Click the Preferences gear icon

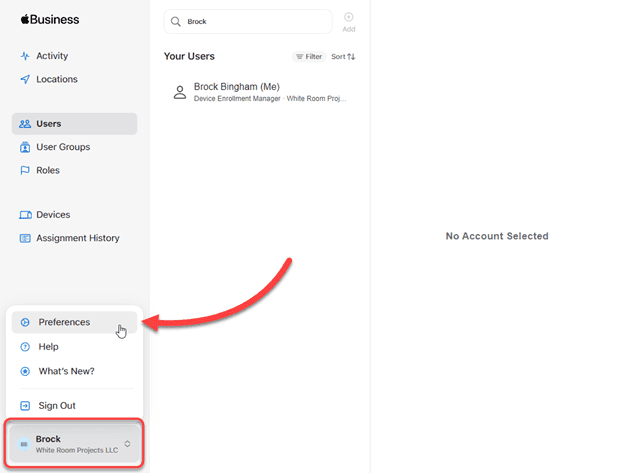tap(25, 322)
